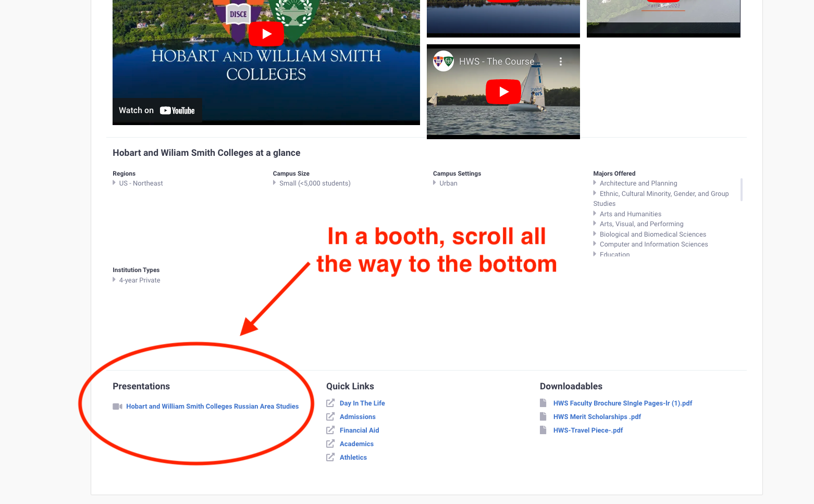Select the Urban campus setting

click(448, 183)
